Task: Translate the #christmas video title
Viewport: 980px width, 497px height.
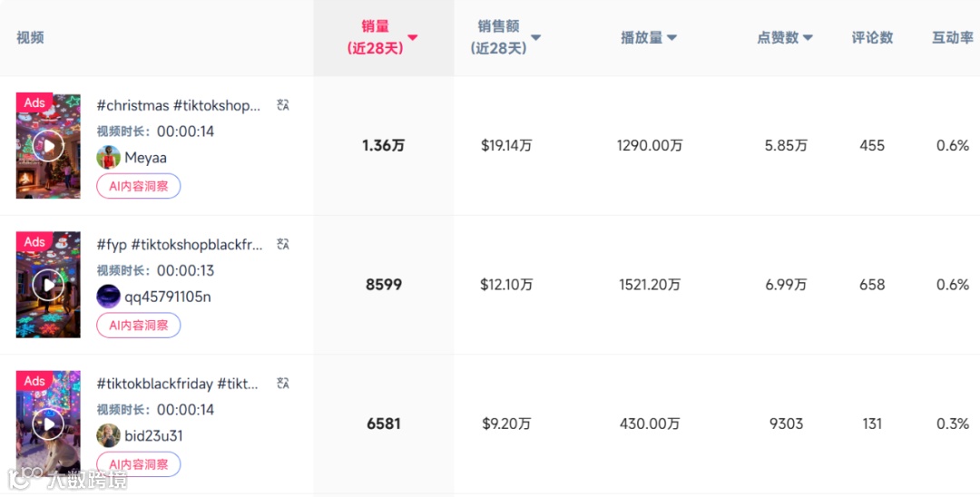Action: point(283,105)
